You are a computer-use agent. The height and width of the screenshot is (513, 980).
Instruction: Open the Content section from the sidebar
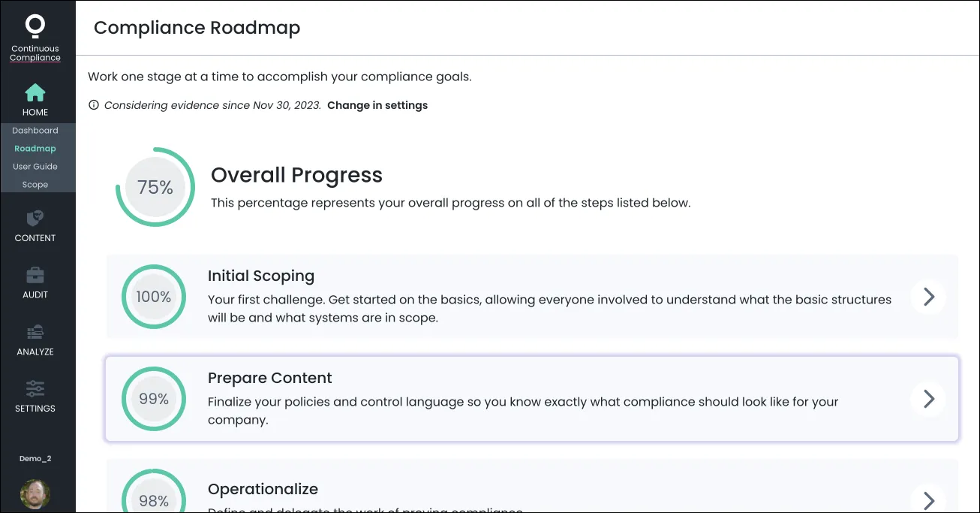click(35, 225)
